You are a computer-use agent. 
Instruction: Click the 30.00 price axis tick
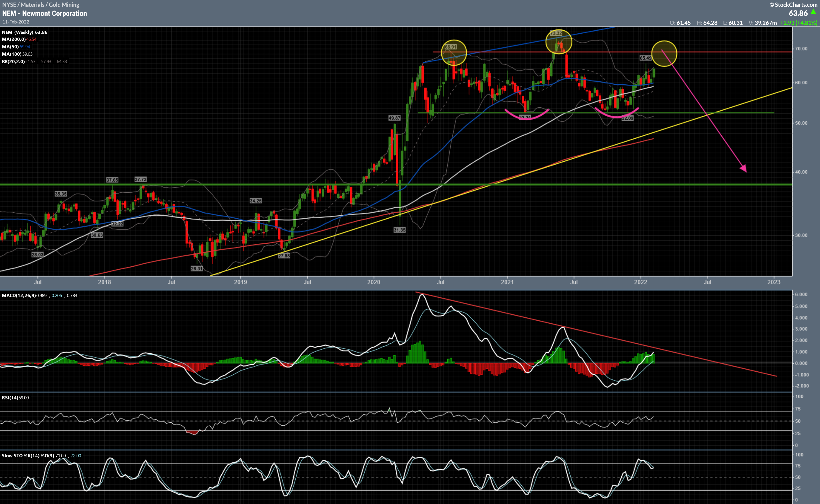click(801, 235)
